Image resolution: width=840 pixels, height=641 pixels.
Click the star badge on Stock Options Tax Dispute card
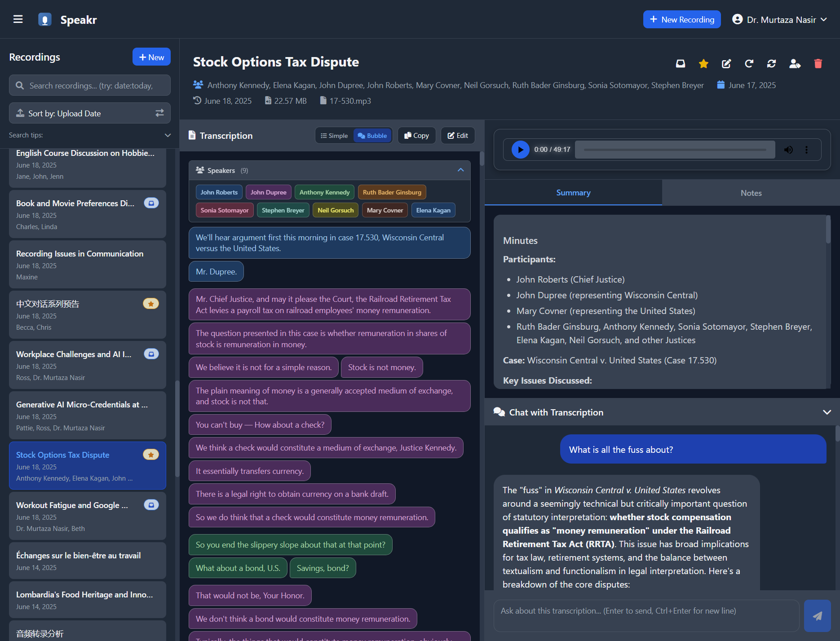pos(151,455)
